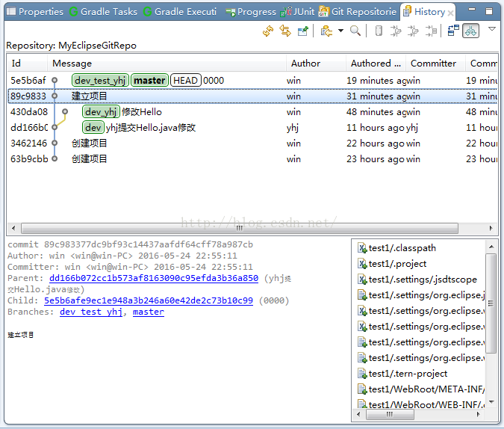Select test1/.settings/.jsdtscope file entry
The width and height of the screenshot is (504, 429).
click(417, 280)
